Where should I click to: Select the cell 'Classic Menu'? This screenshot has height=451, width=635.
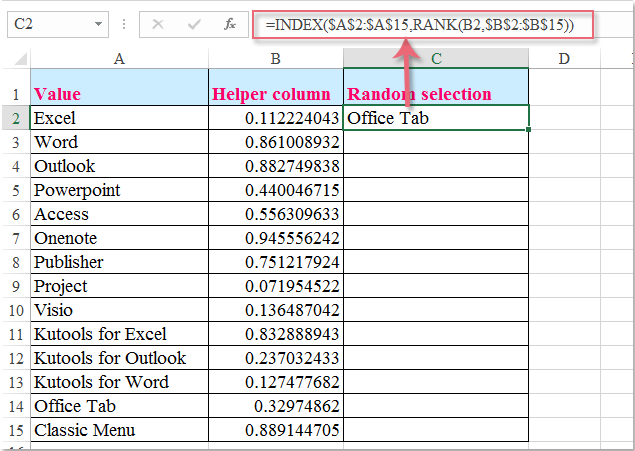119,430
